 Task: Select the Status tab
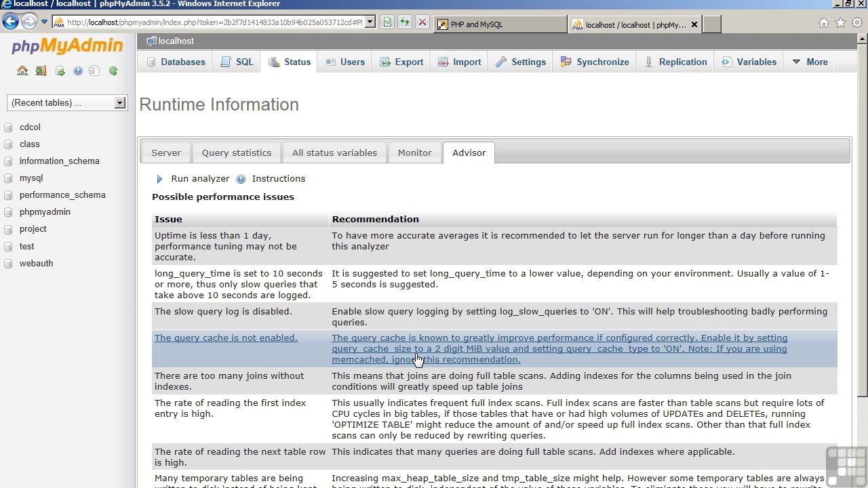click(290, 62)
